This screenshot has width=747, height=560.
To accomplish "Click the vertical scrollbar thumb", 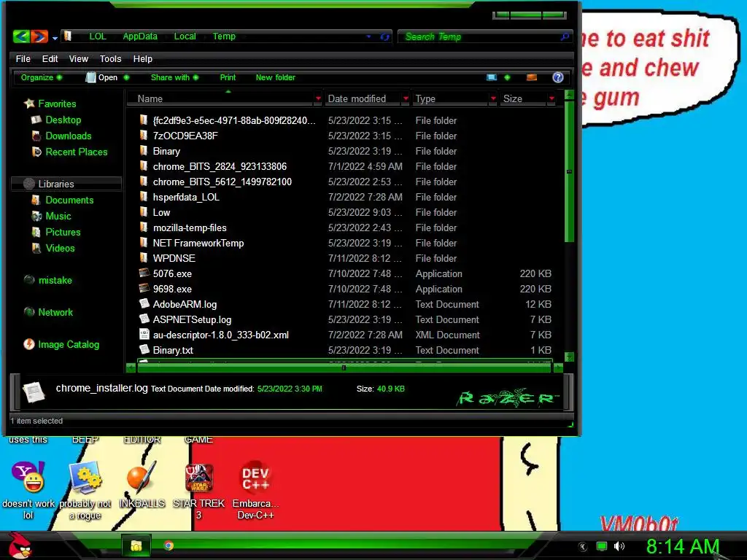I will pyautogui.click(x=569, y=171).
